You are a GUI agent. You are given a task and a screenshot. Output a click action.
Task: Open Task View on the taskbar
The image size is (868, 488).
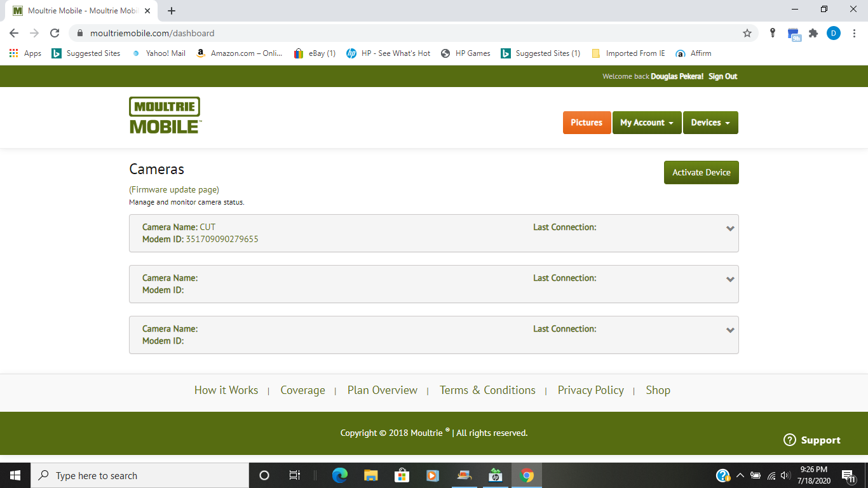pyautogui.click(x=295, y=475)
